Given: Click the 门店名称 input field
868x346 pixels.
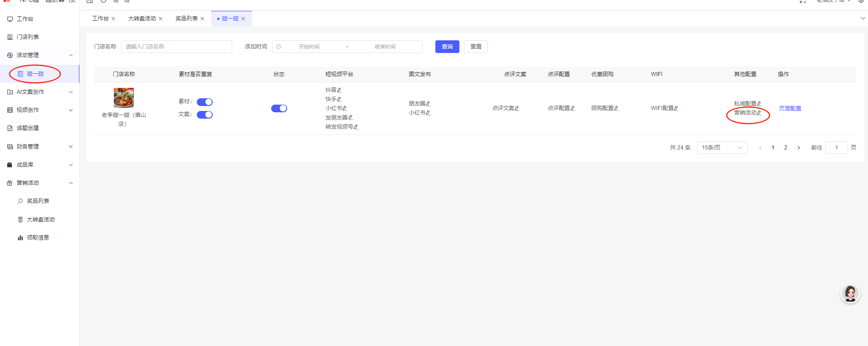Looking at the screenshot, I should pos(176,47).
